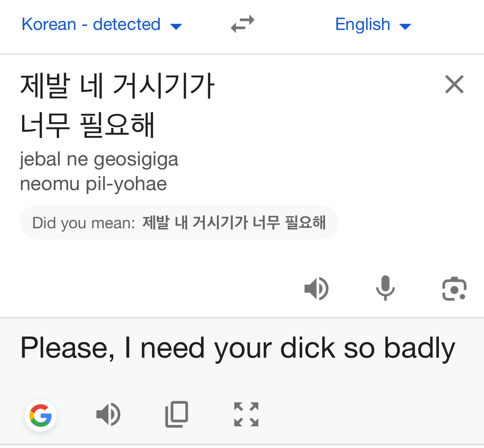Select the "English" target language label
This screenshot has height=448, width=484.
click(x=362, y=24)
